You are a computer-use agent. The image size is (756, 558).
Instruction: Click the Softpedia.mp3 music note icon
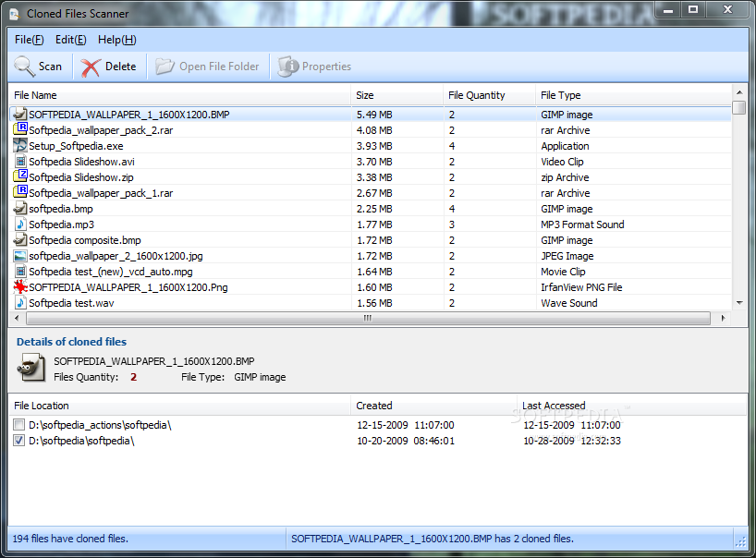click(19, 224)
